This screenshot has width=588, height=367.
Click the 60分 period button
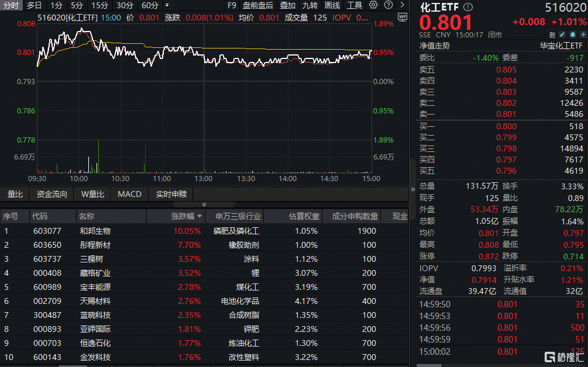point(150,5)
